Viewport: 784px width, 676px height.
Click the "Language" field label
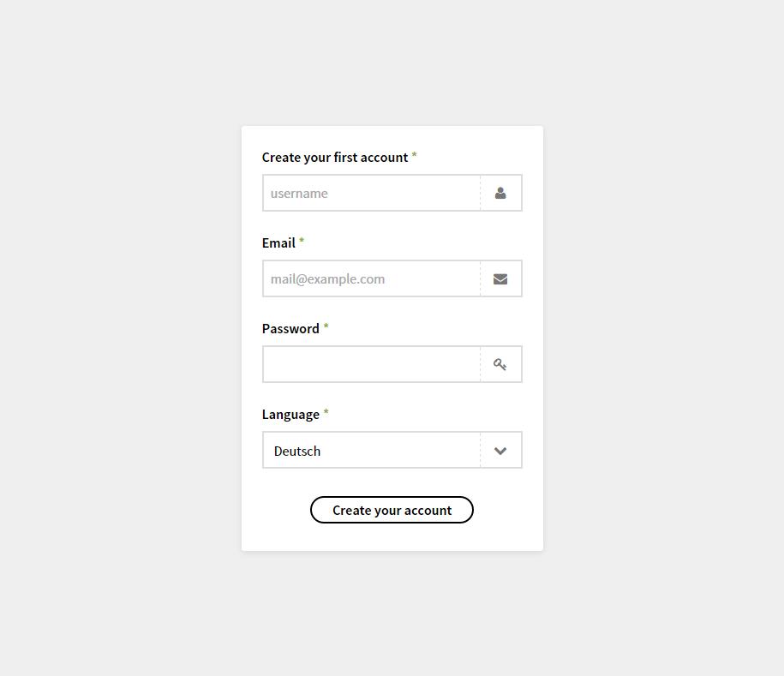[290, 415]
